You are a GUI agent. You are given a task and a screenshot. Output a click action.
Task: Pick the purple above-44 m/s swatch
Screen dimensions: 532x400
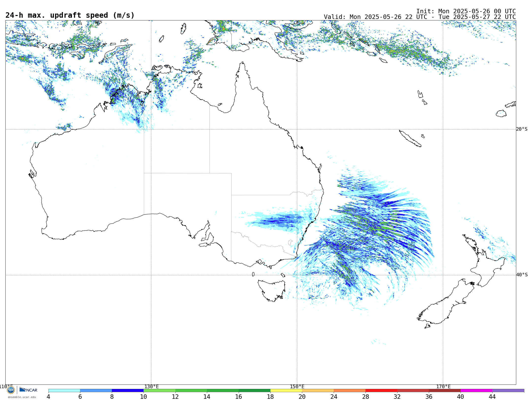tap(508, 391)
